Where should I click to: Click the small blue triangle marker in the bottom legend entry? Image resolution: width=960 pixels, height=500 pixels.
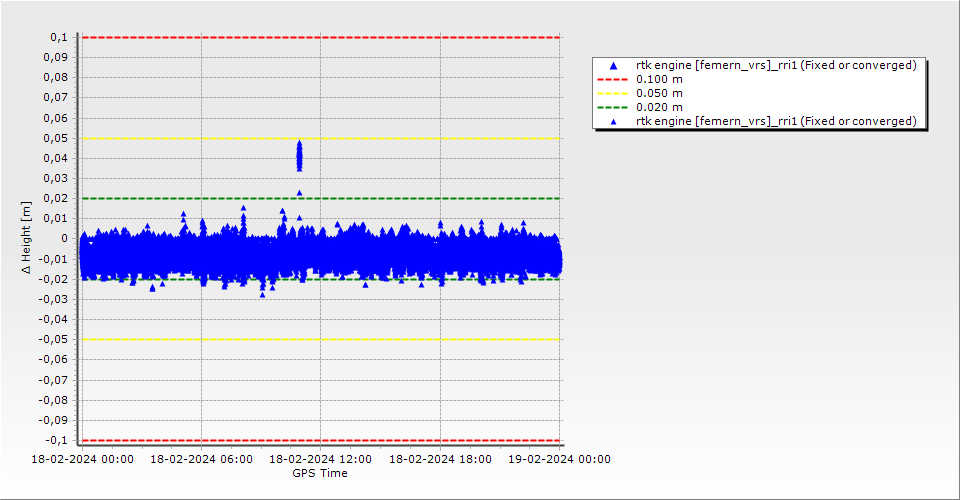coord(613,121)
